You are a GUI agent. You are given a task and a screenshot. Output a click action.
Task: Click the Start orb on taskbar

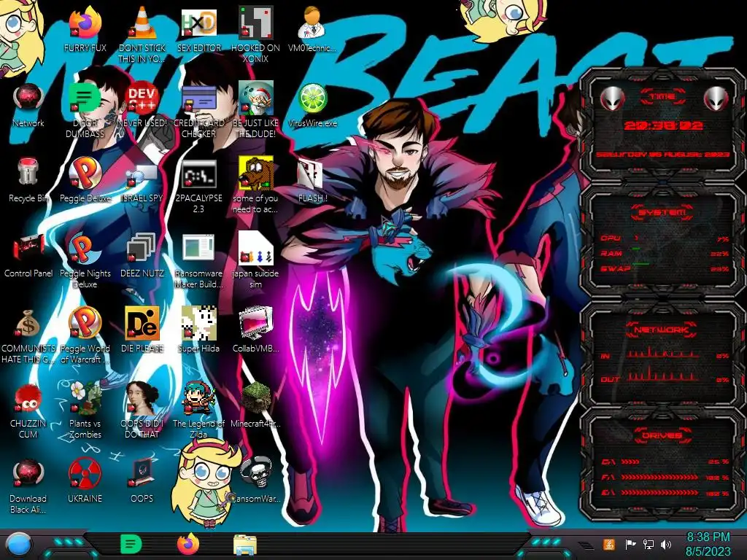(x=18, y=545)
